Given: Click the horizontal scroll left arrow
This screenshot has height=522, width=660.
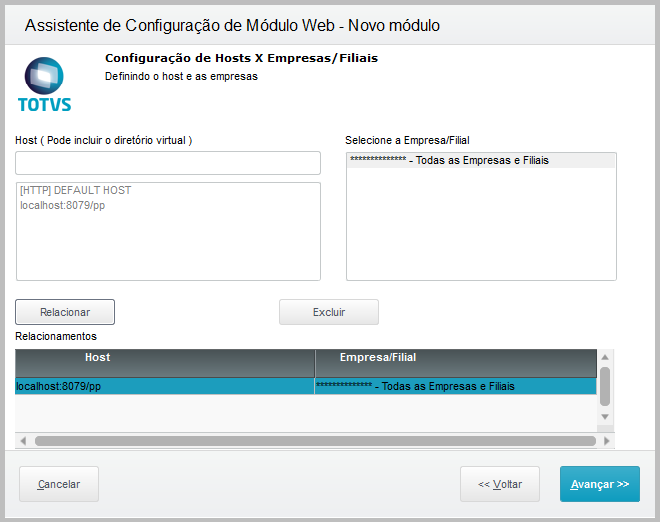Looking at the screenshot, I should (23, 441).
